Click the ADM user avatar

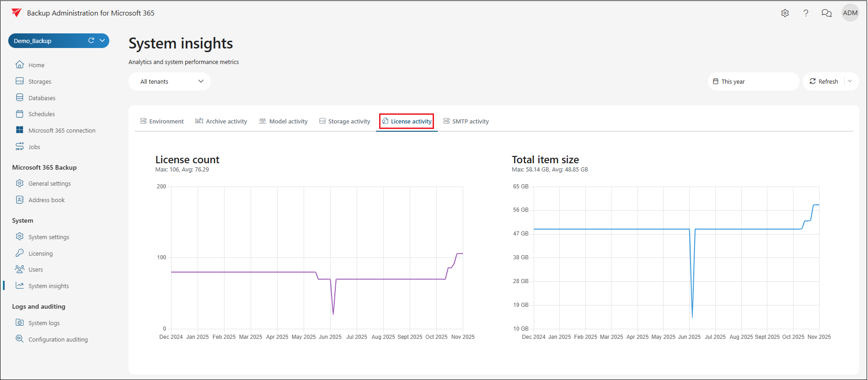point(850,13)
